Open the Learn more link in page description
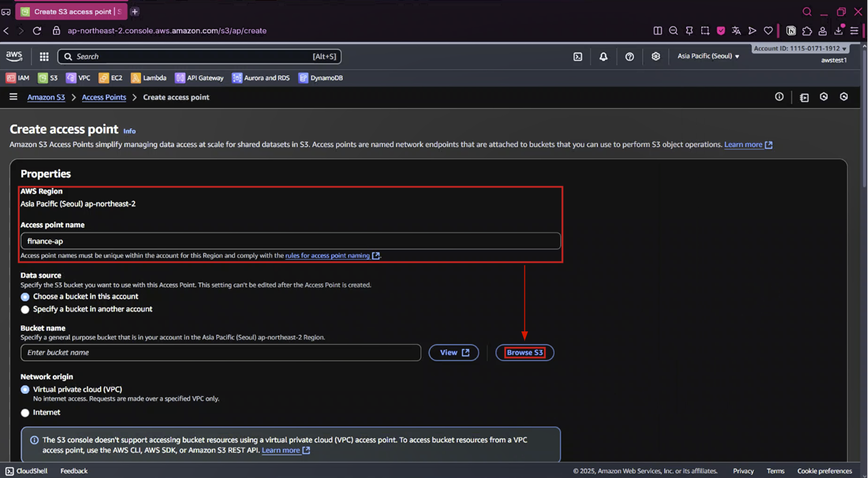This screenshot has width=868, height=478. tap(748, 144)
